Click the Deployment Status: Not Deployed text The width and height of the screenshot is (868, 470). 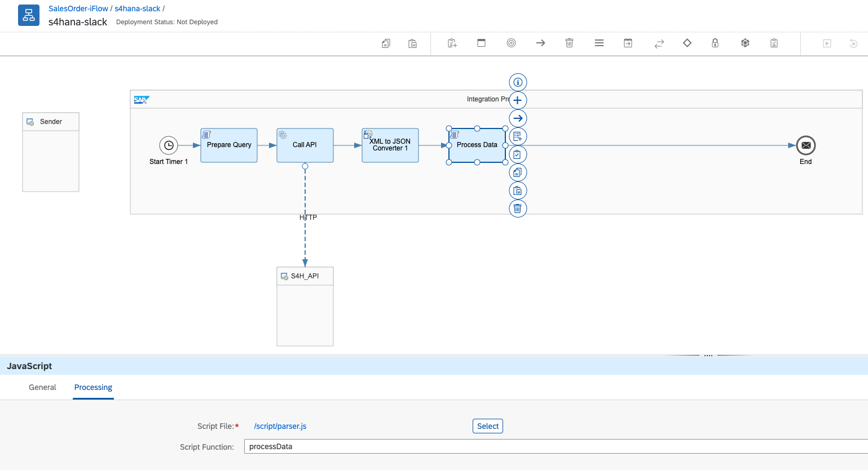167,22
